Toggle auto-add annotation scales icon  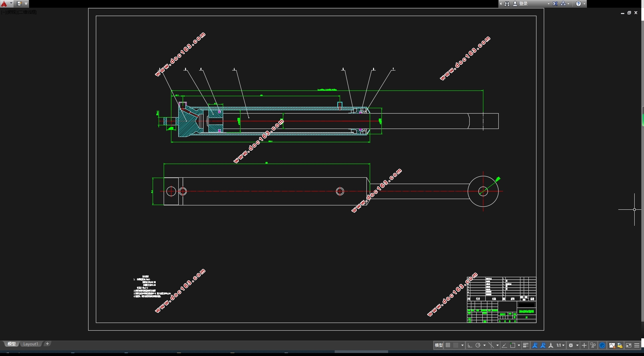(543, 345)
